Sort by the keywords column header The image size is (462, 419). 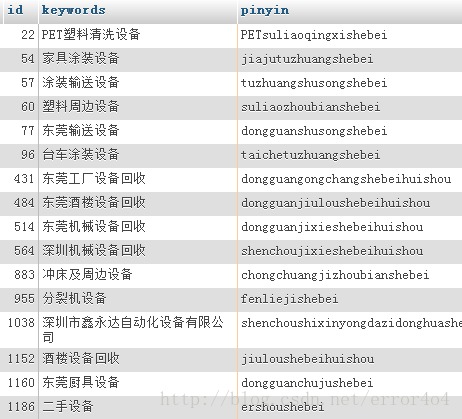[73, 10]
